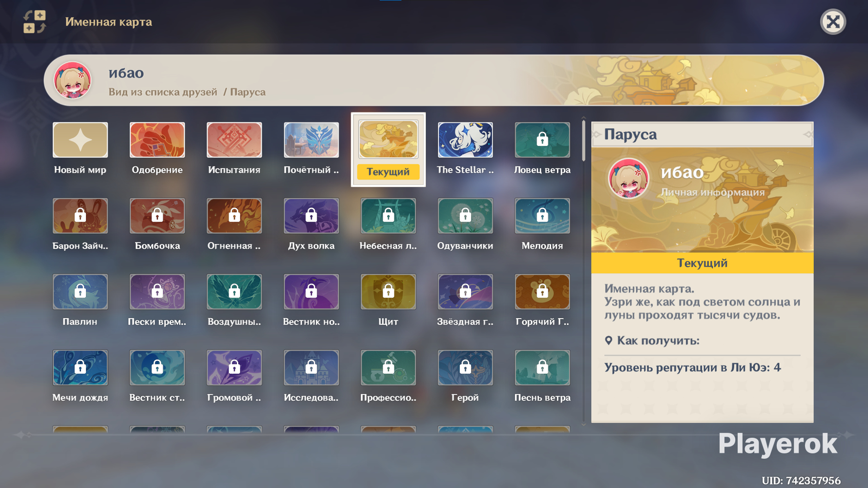
Task: Click the Текущий status button in details panel
Action: 702,263
